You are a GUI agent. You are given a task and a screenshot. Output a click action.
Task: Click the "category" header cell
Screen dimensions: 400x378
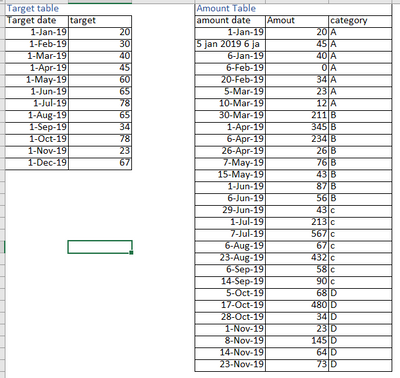pyautogui.click(x=360, y=21)
